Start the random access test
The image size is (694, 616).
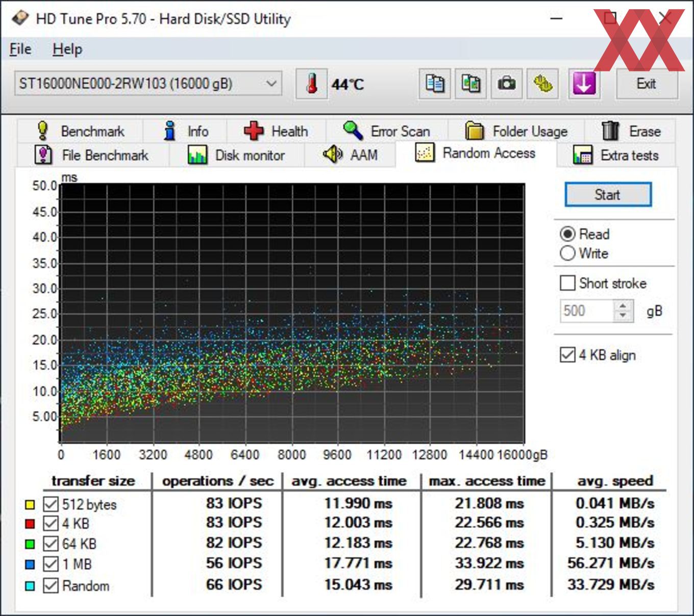coord(608,194)
